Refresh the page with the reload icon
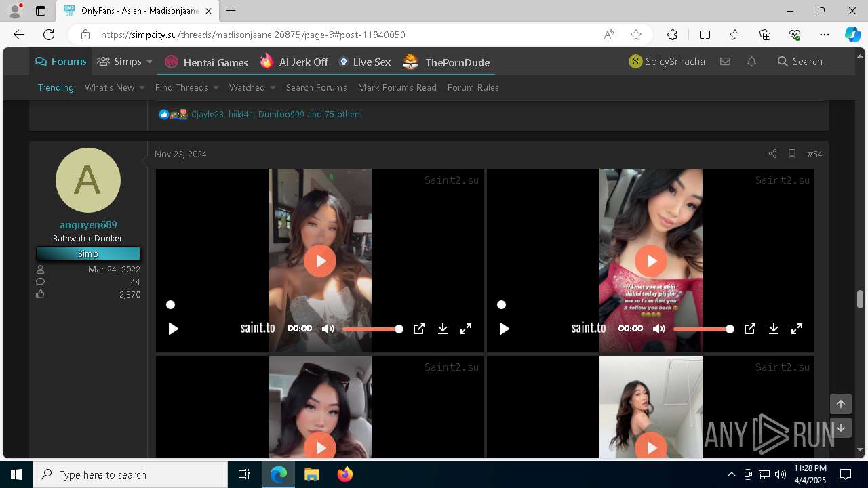This screenshot has width=868, height=488. click(49, 35)
